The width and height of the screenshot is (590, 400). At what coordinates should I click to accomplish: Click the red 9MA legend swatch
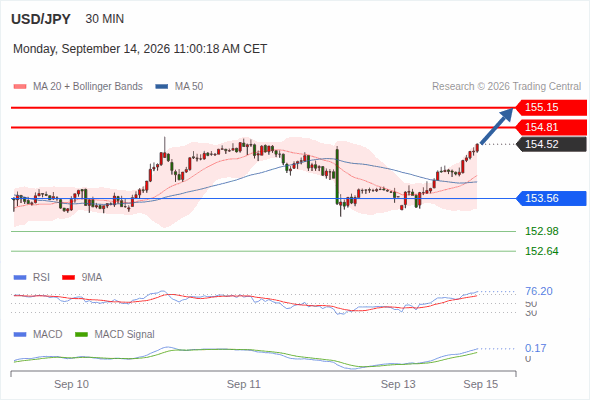[x=68, y=278]
